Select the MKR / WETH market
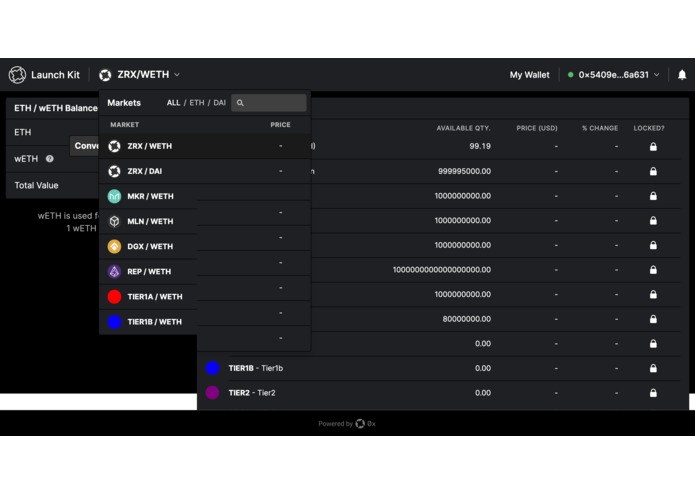The height and width of the screenshot is (494, 695). (205, 196)
